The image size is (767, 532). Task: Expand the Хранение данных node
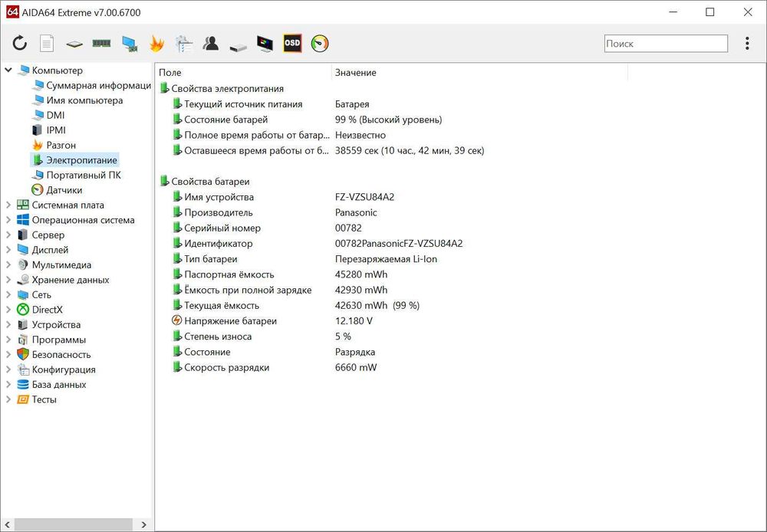(x=8, y=280)
